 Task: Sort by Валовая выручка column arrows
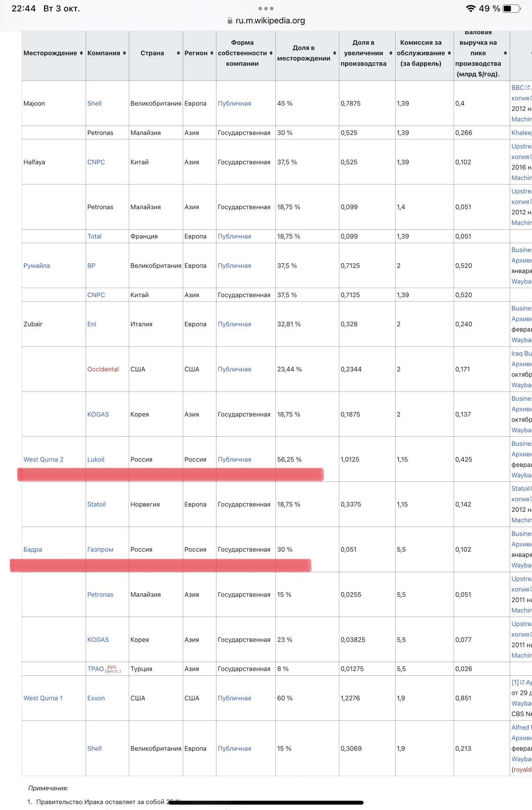(505, 53)
